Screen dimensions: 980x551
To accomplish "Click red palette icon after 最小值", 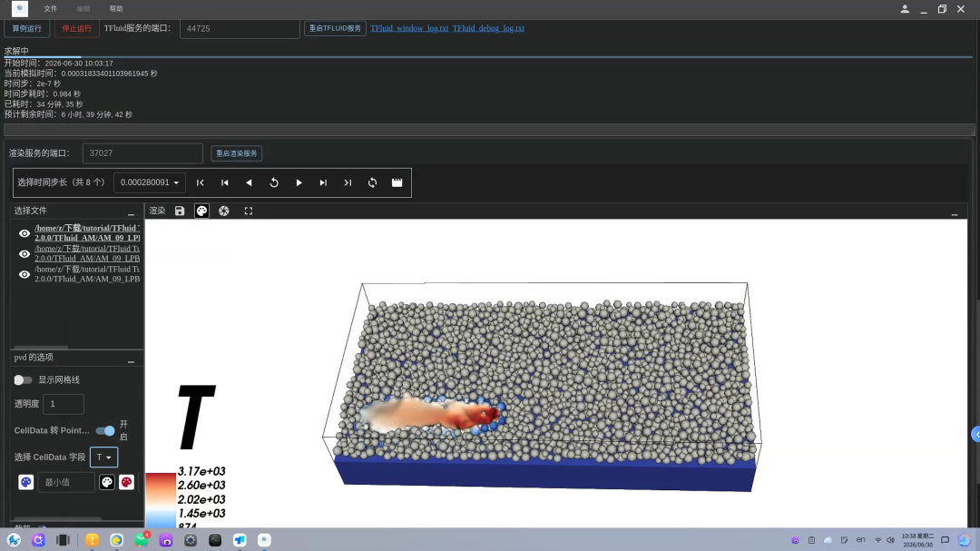I will [126, 482].
